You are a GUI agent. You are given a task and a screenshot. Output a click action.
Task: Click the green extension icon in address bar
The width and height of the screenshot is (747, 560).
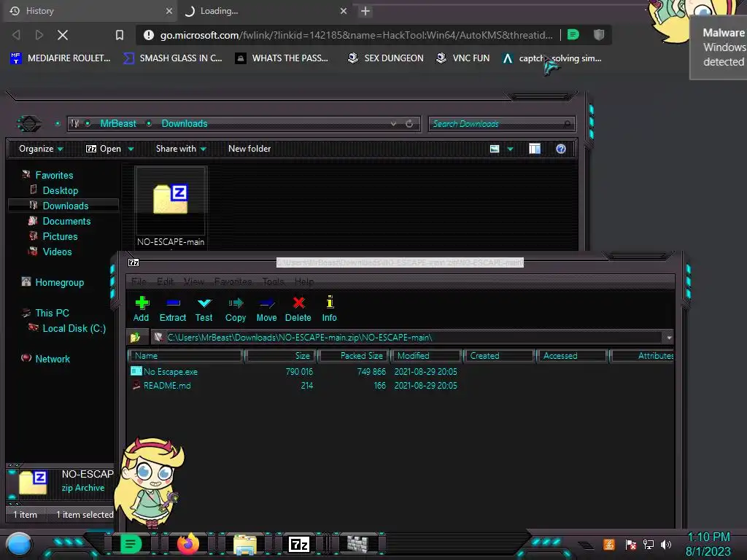(x=573, y=35)
